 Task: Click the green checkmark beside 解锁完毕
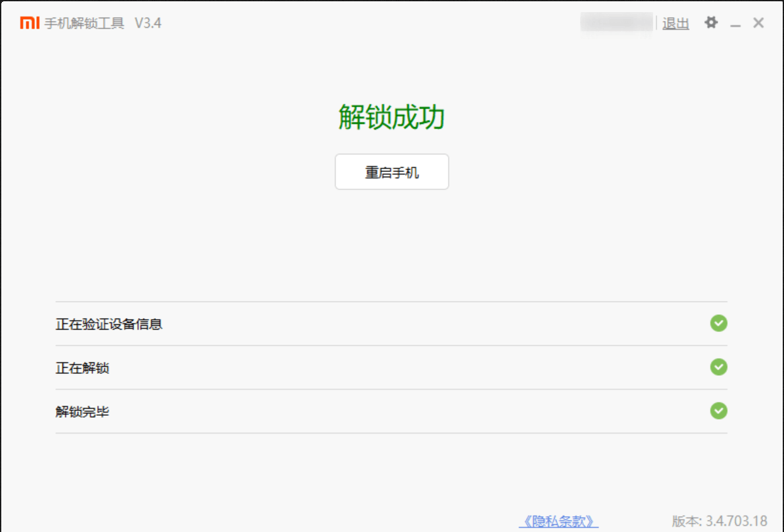[719, 411]
